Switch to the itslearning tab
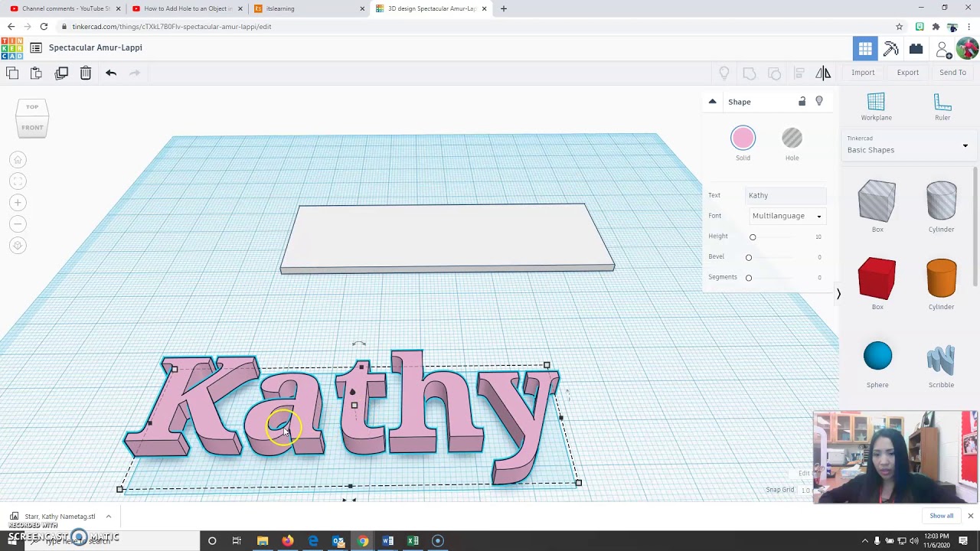The height and width of the screenshot is (551, 980). 309,8
